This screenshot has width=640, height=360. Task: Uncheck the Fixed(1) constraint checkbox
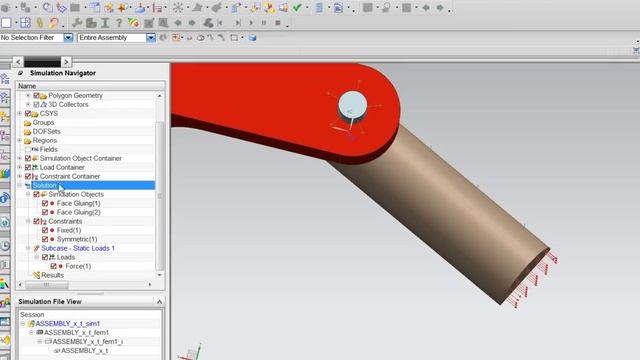pyautogui.click(x=45, y=230)
